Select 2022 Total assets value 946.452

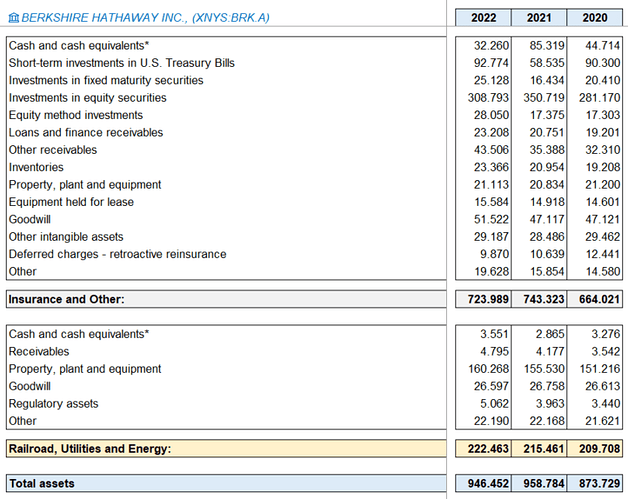[x=489, y=483]
